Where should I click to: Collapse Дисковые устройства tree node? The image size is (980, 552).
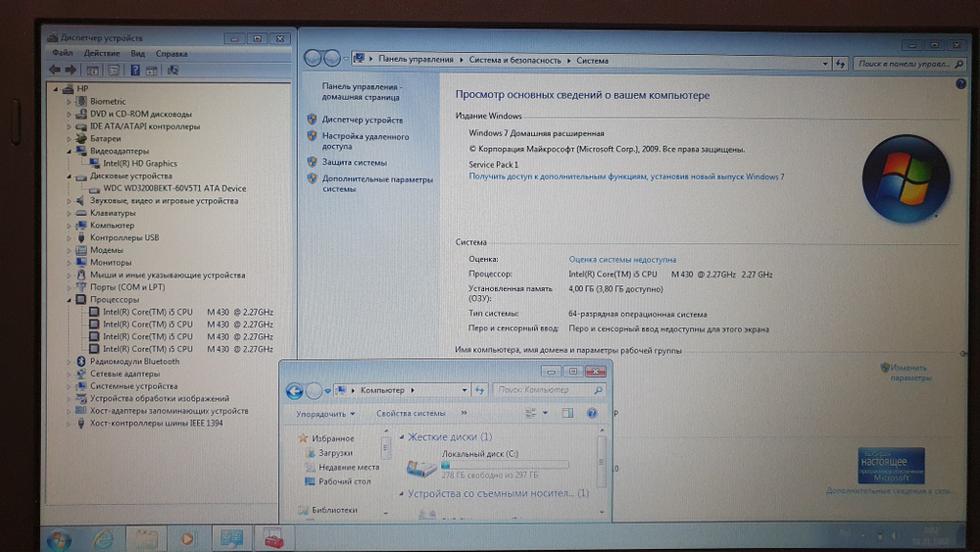click(69, 176)
